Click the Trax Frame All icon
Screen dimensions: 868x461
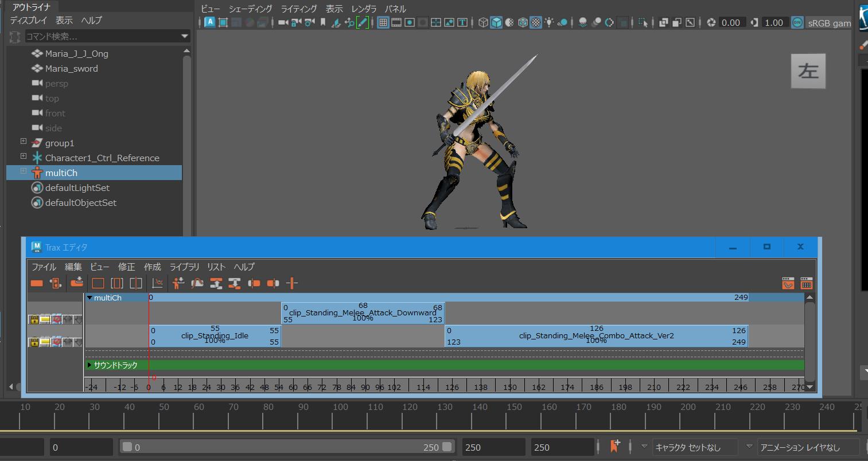[98, 283]
